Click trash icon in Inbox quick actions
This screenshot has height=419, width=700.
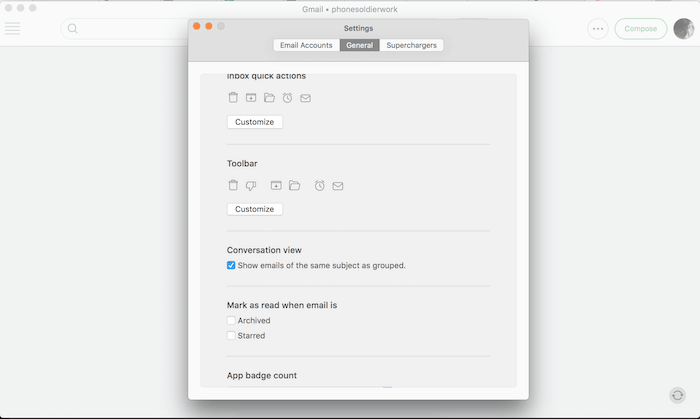tap(233, 97)
